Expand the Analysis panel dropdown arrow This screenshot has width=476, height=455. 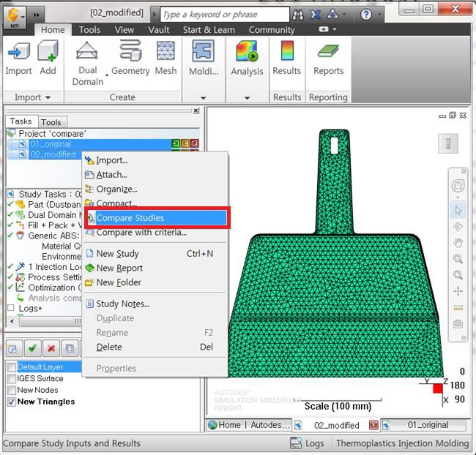point(247,98)
